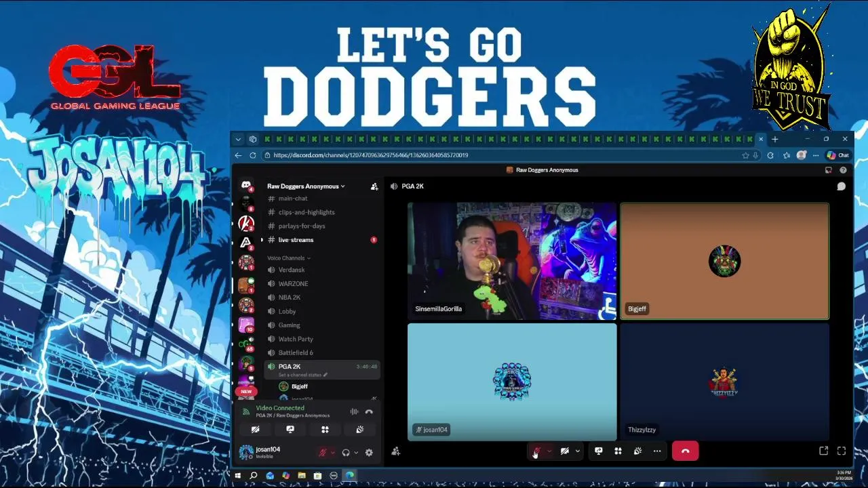
Task: Go back with the browser back arrow
Action: (x=238, y=155)
